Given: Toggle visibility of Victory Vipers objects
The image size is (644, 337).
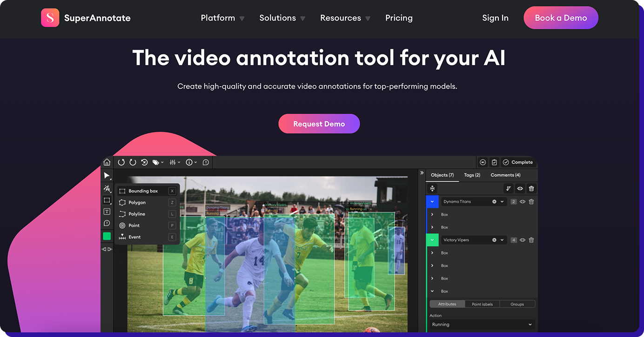Looking at the screenshot, I should click(523, 240).
